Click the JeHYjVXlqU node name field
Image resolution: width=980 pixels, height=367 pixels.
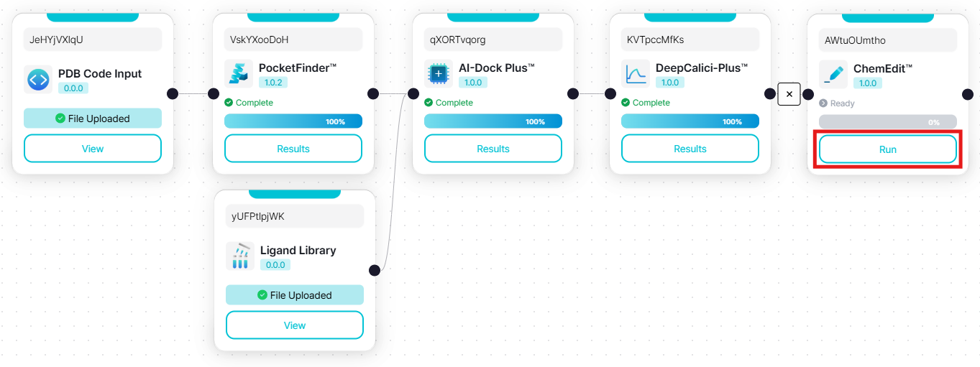[93, 40]
